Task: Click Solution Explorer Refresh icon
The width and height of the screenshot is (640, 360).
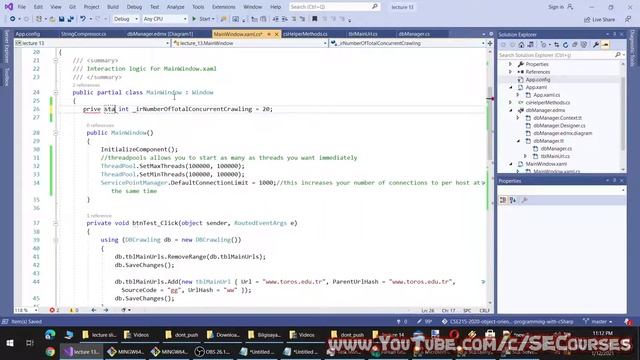Action: (x=565, y=45)
